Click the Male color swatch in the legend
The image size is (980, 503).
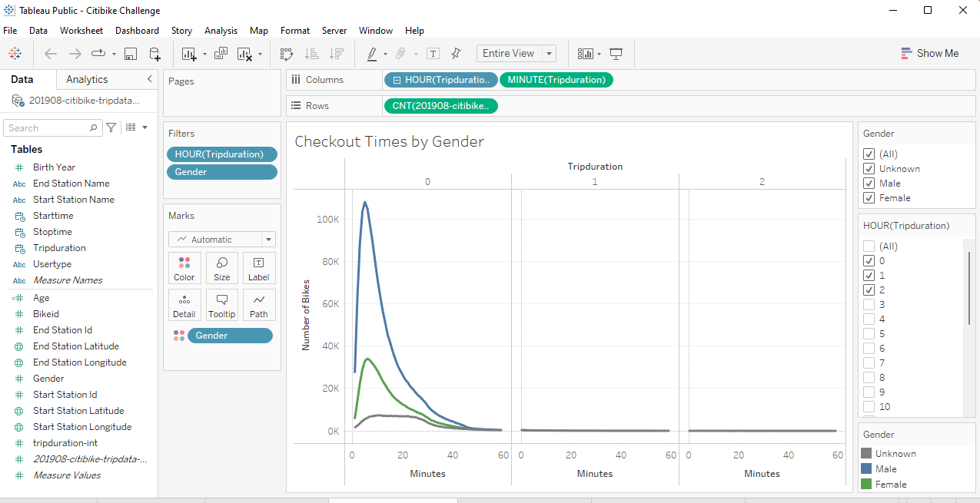pyautogui.click(x=867, y=468)
